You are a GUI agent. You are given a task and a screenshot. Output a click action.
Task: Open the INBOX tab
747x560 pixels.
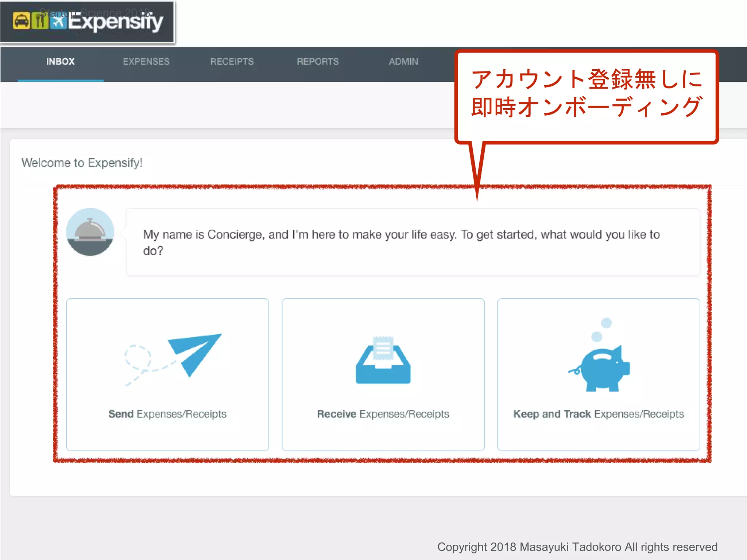point(60,62)
